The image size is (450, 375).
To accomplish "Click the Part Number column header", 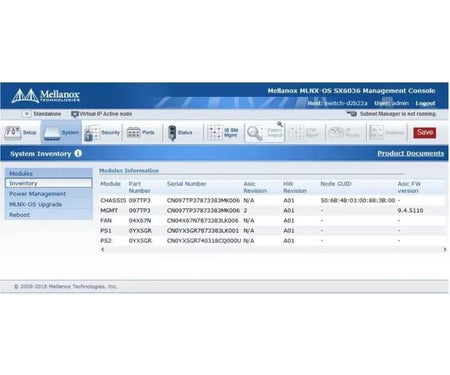I will 139,187.
